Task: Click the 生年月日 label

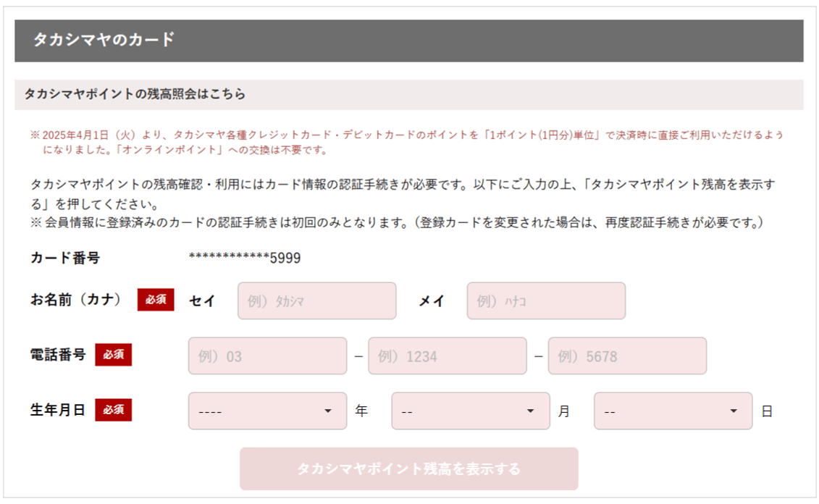Action: pos(57,410)
